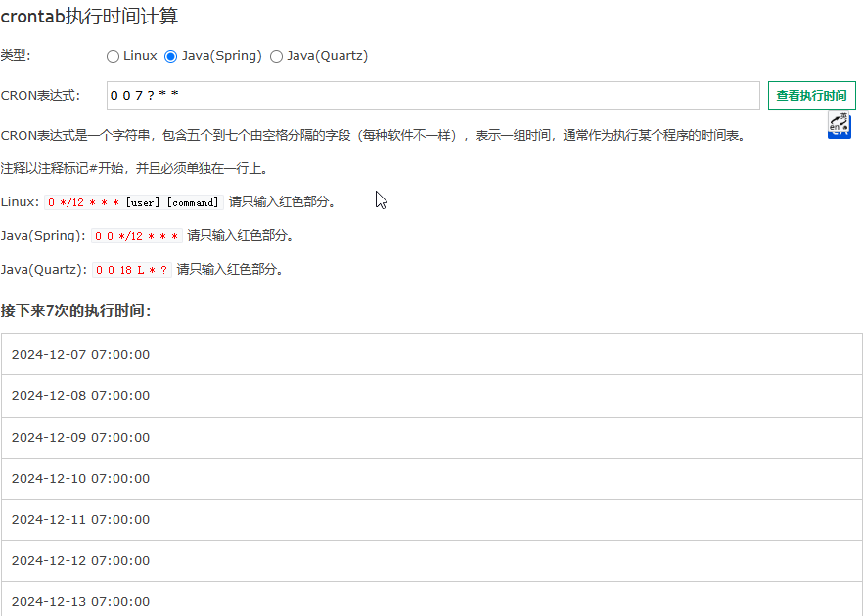The width and height of the screenshot is (863, 616).
Task: Click the 2024-12-10 07:00:00 execution time
Action: [81, 479]
